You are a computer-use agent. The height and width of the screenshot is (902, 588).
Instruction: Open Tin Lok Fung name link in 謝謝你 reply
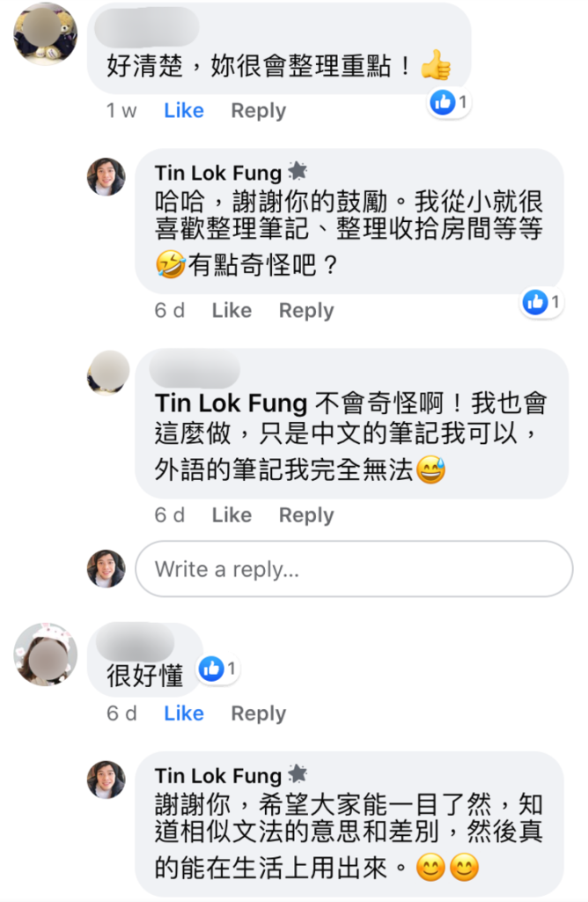tap(217, 776)
